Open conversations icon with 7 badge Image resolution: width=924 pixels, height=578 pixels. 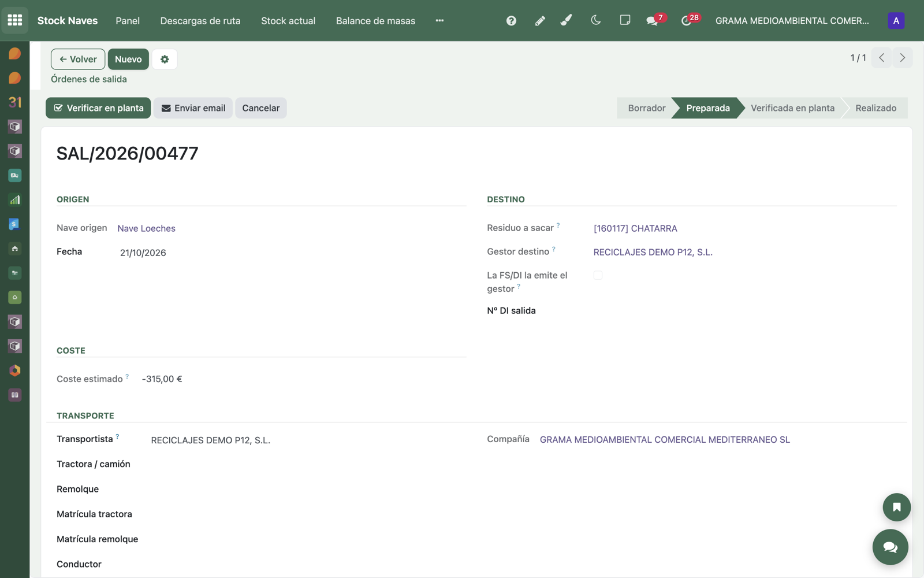(655, 20)
